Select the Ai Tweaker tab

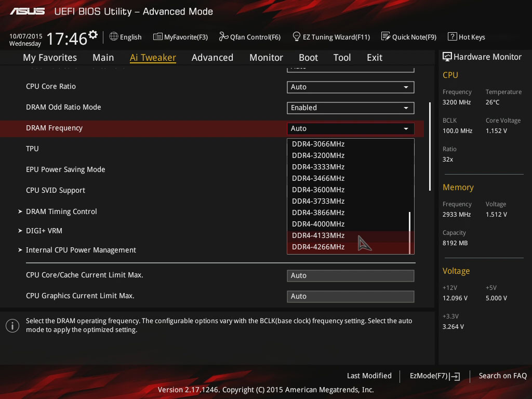(x=153, y=58)
